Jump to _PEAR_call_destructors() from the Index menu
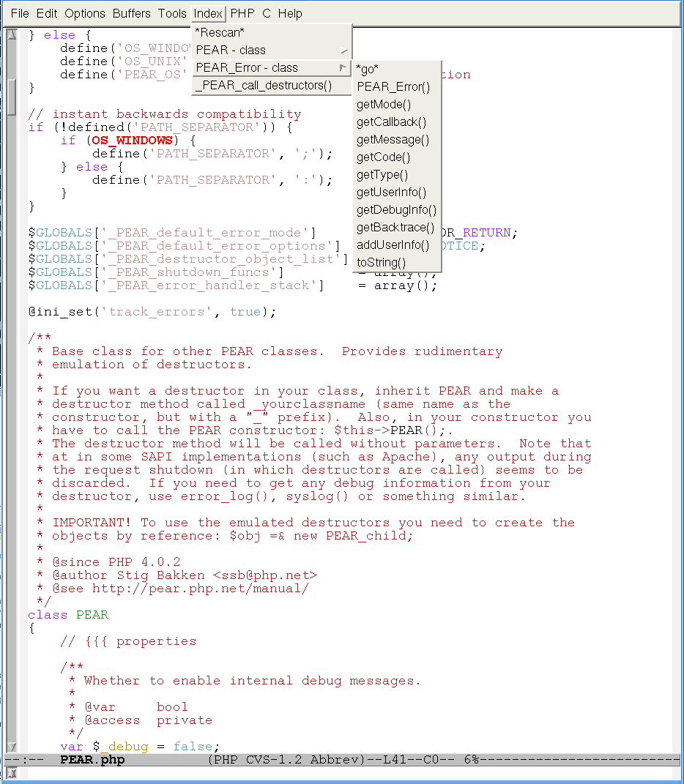The height and width of the screenshot is (784, 684). pyautogui.click(x=272, y=85)
